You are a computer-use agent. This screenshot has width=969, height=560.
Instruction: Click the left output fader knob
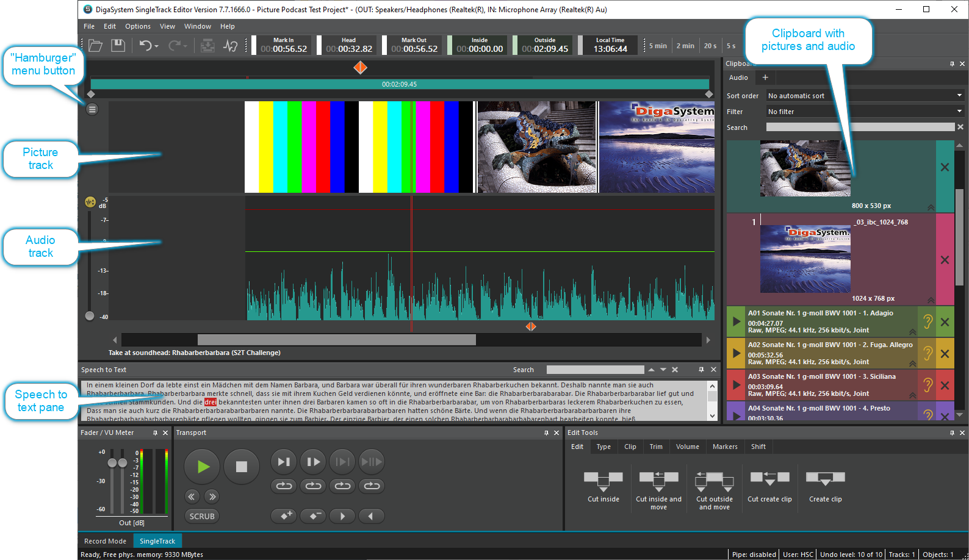[x=112, y=463]
